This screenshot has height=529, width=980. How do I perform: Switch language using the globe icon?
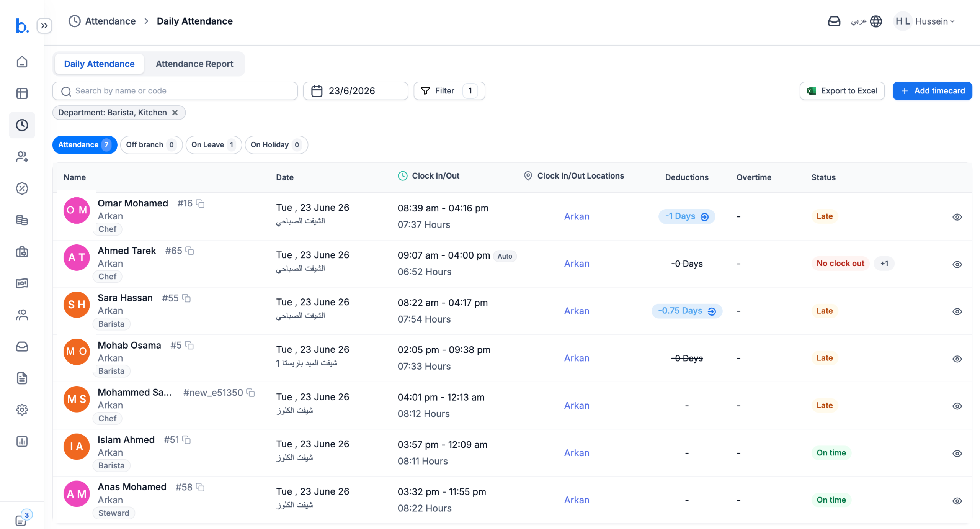[x=875, y=21]
